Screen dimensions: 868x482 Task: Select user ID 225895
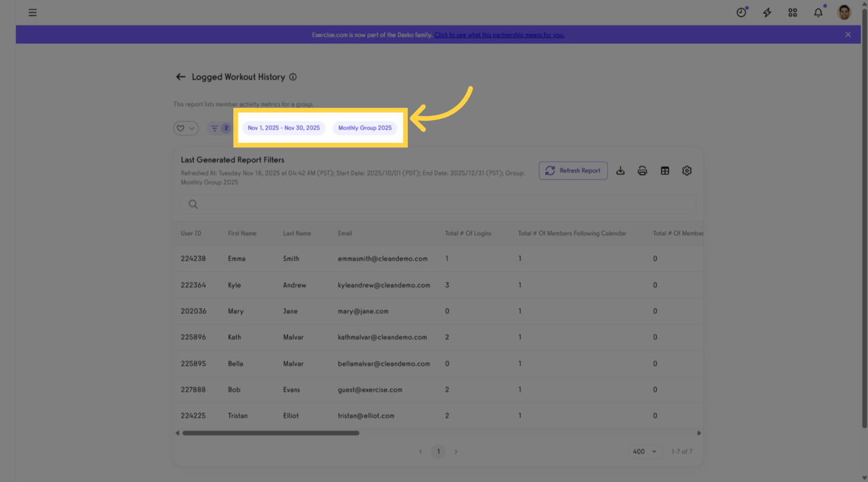193,364
